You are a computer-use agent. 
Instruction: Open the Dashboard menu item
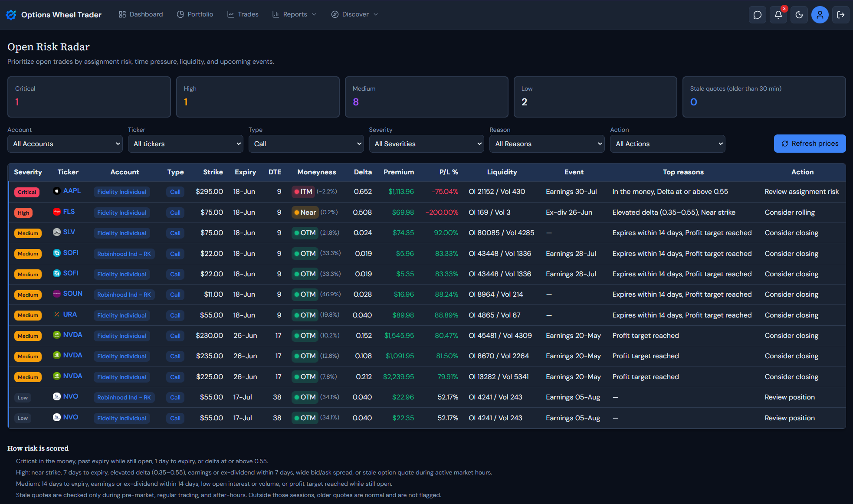click(141, 14)
